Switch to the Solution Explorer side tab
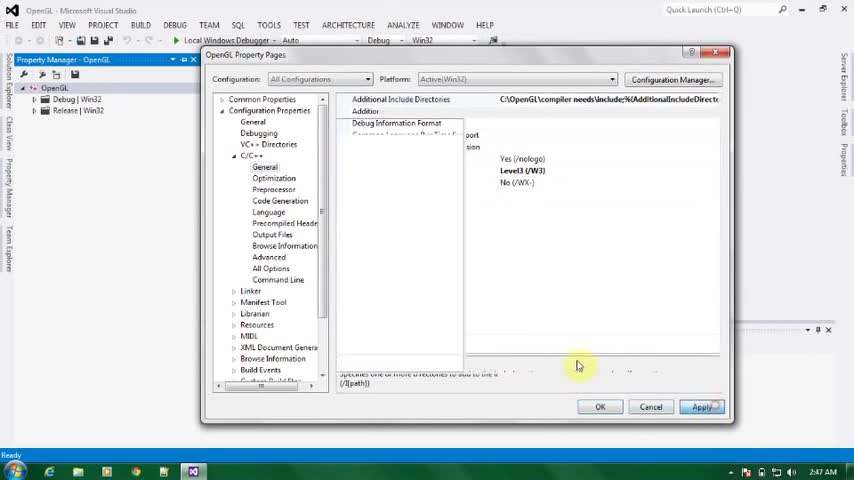The image size is (854, 480). pyautogui.click(x=9, y=81)
